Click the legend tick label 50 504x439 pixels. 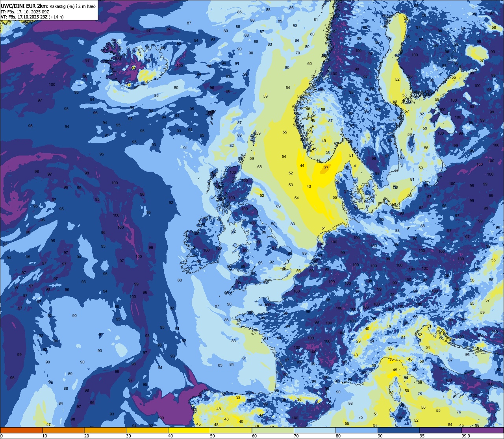[212, 436]
